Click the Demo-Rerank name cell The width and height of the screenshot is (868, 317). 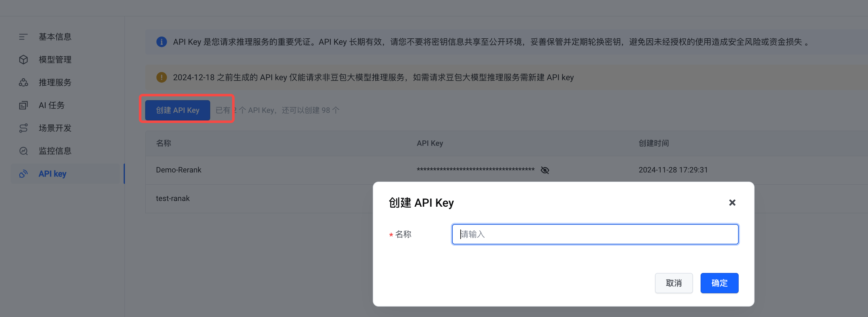178,170
